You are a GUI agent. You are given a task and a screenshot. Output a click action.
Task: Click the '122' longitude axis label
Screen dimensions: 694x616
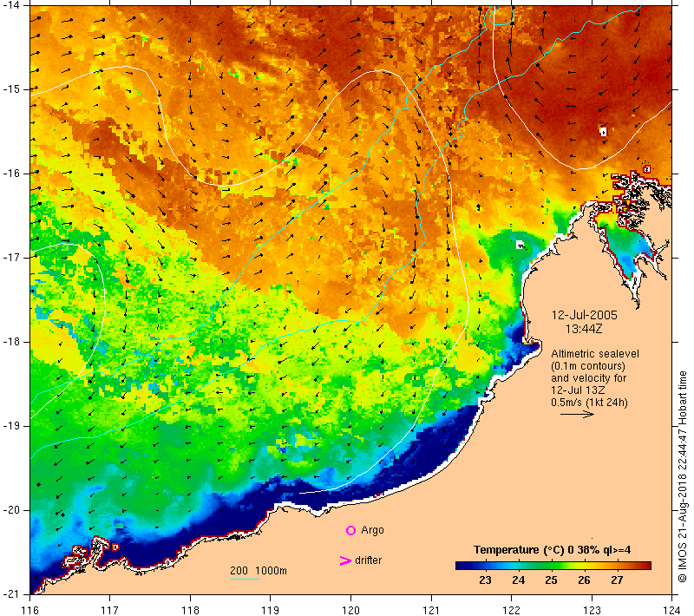[511, 610]
